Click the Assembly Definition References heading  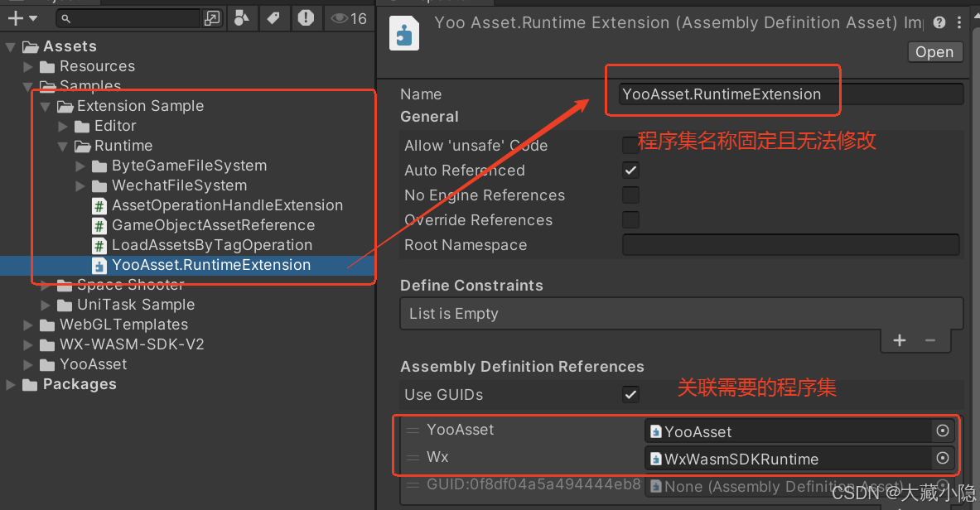point(522,367)
